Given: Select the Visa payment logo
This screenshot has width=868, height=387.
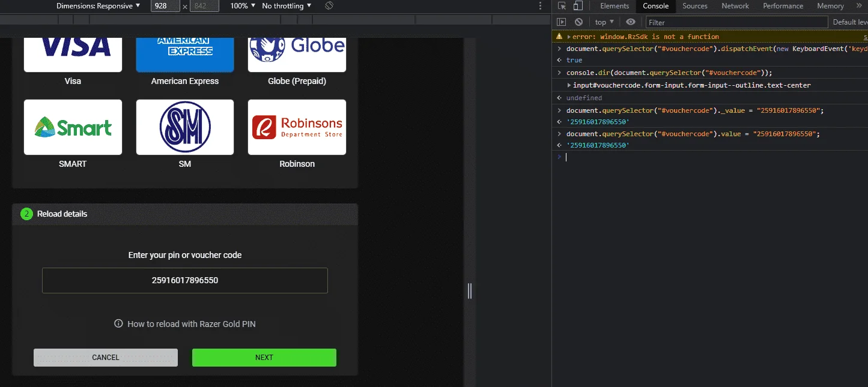Looking at the screenshot, I should pyautogui.click(x=73, y=54).
